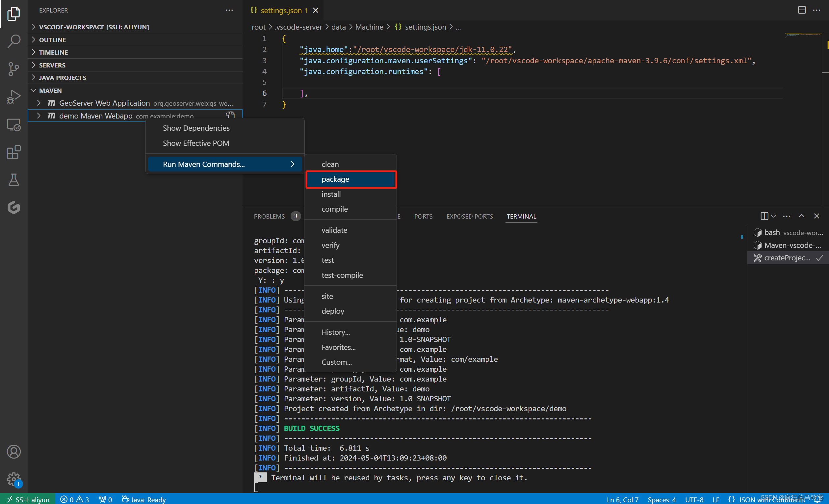Expand the GeoServer Web Application node
The height and width of the screenshot is (504, 829).
[x=39, y=103]
